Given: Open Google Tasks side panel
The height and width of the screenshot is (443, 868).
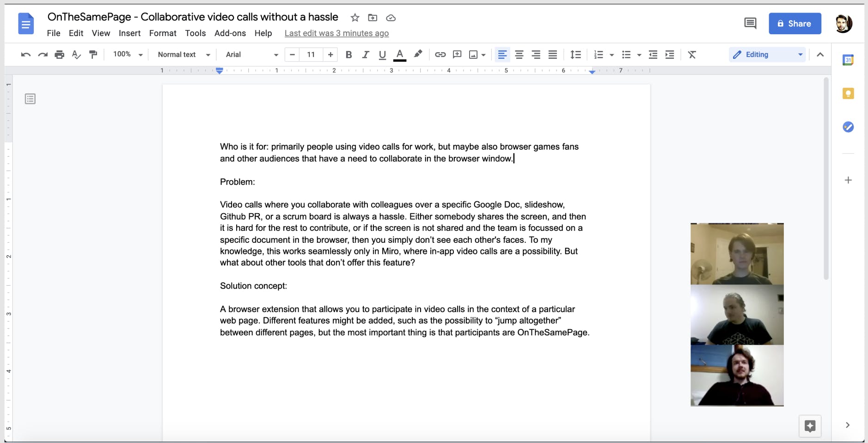Looking at the screenshot, I should point(848,127).
